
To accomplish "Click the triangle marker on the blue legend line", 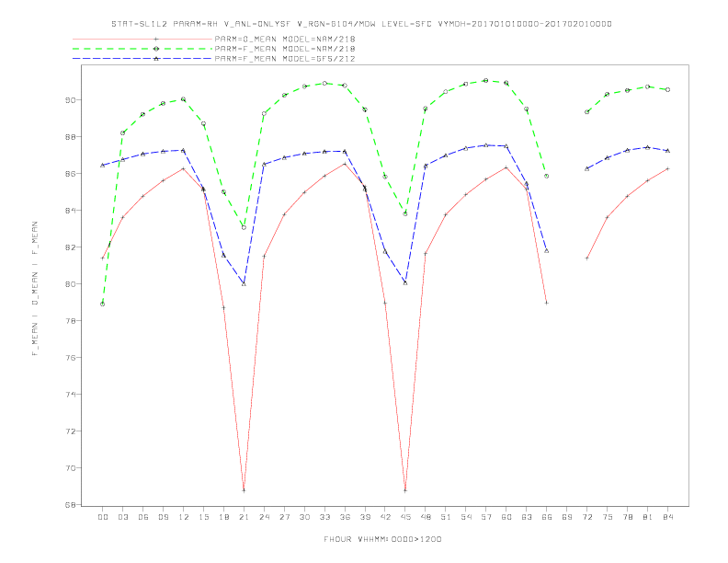I will (x=156, y=59).
